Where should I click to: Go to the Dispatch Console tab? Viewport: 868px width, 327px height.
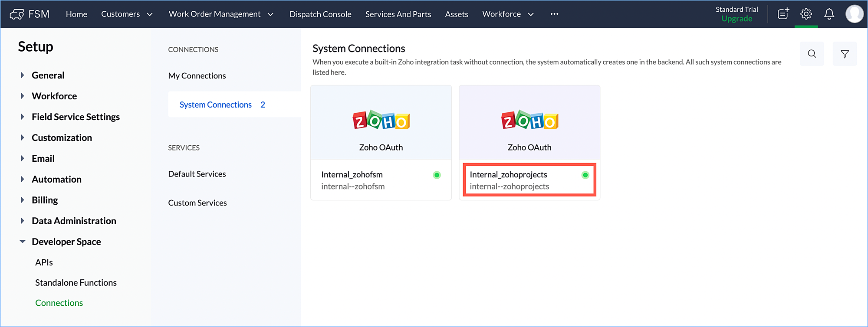[x=320, y=14]
